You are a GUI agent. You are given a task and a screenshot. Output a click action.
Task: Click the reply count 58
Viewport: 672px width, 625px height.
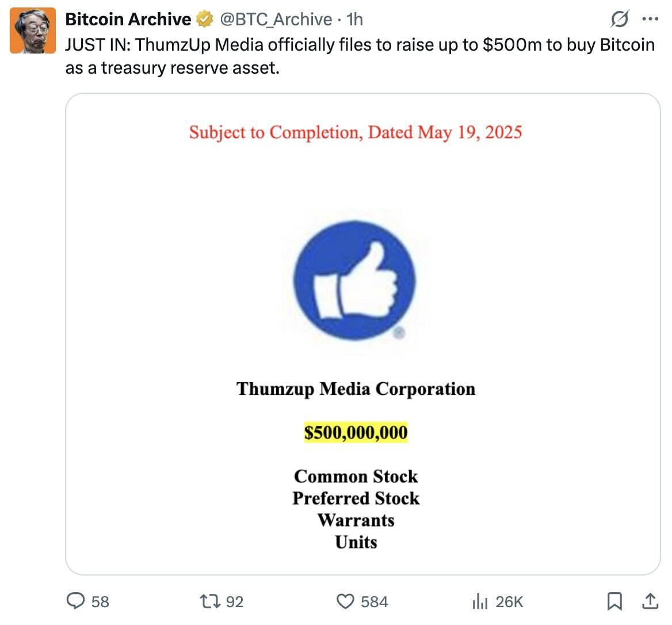100,601
